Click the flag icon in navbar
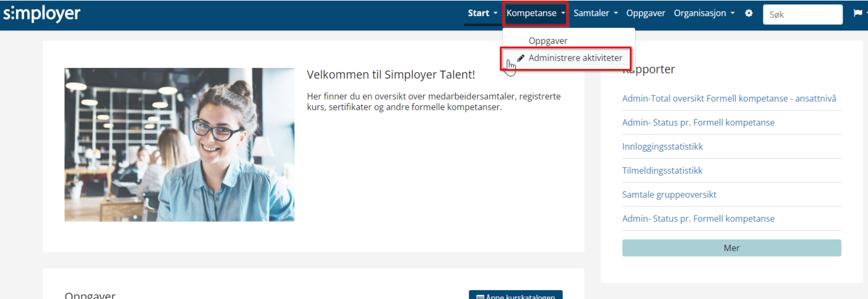This screenshot has width=868, height=299. tap(858, 13)
